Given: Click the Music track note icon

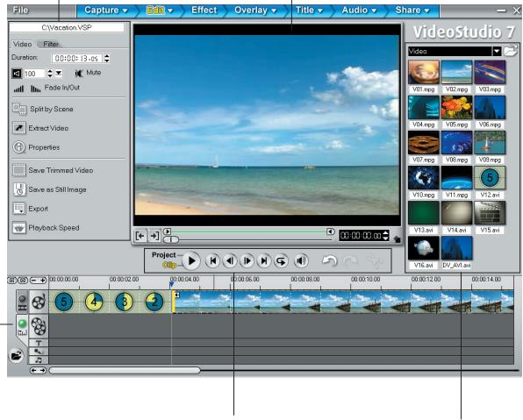Looking at the screenshot, I should 39,360.
